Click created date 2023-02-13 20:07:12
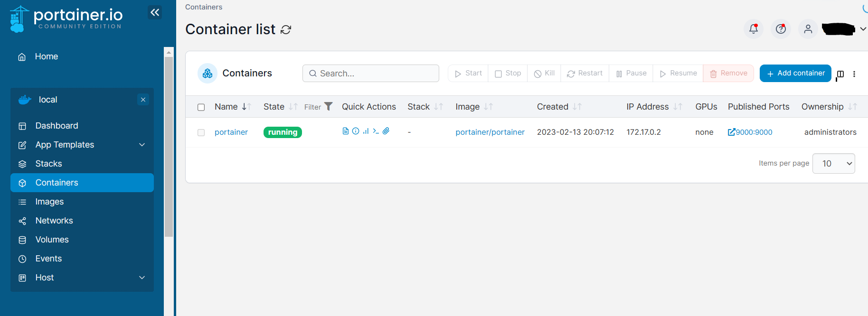This screenshot has width=868, height=316. (x=576, y=132)
